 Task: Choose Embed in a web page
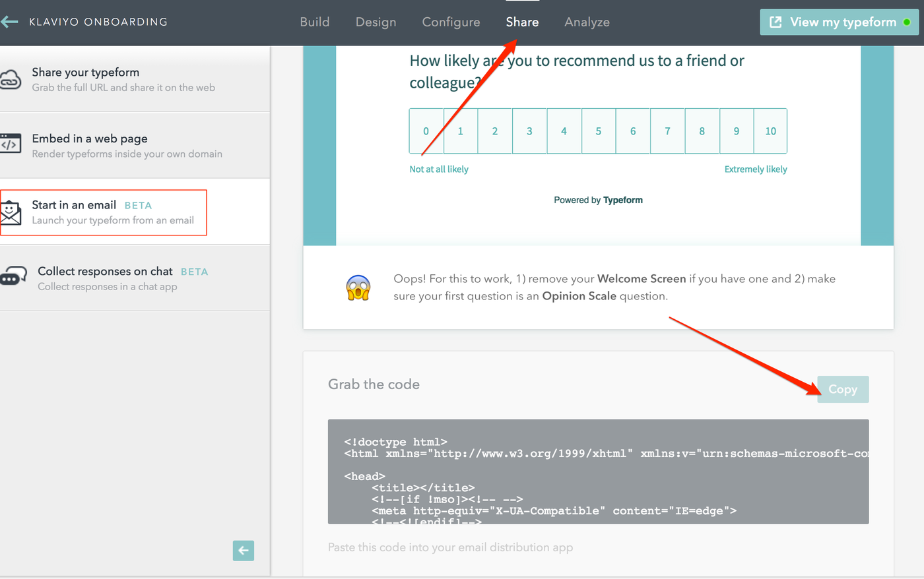click(135, 145)
